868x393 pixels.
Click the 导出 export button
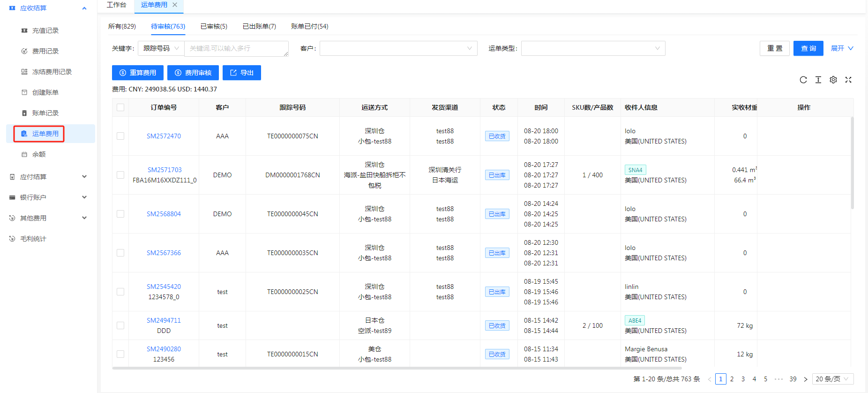tap(242, 73)
